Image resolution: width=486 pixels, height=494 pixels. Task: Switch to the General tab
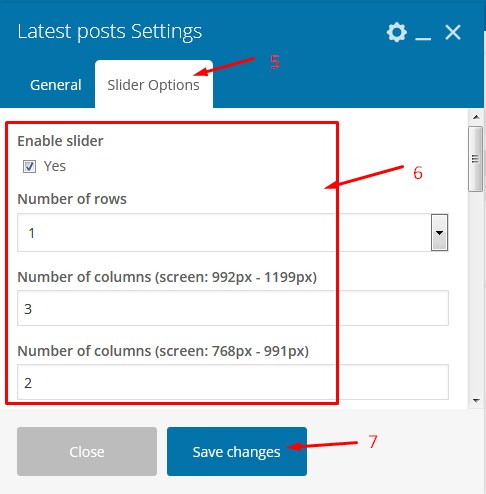pos(56,85)
